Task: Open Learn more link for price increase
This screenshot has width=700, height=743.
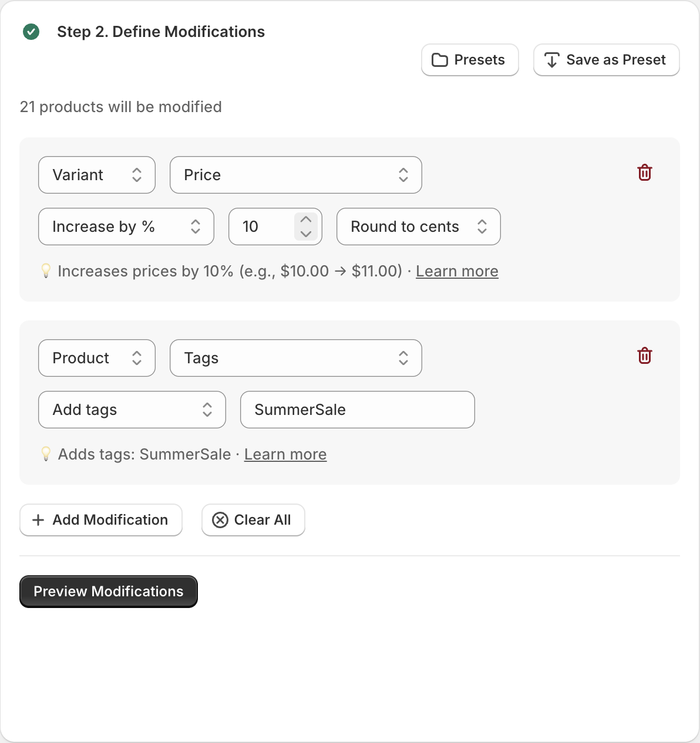Action: (457, 271)
